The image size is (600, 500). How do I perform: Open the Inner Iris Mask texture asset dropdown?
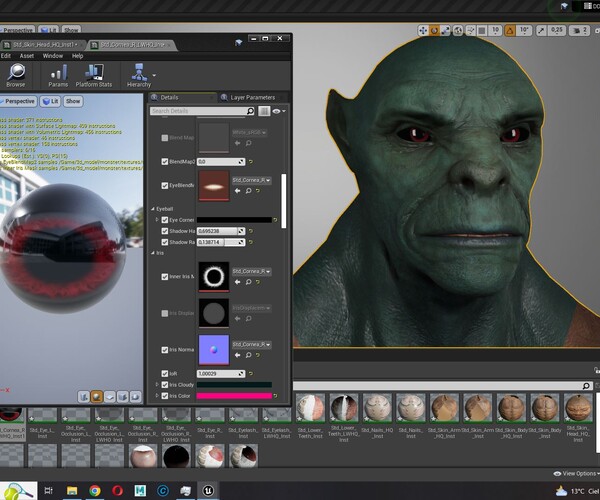[x=252, y=272]
